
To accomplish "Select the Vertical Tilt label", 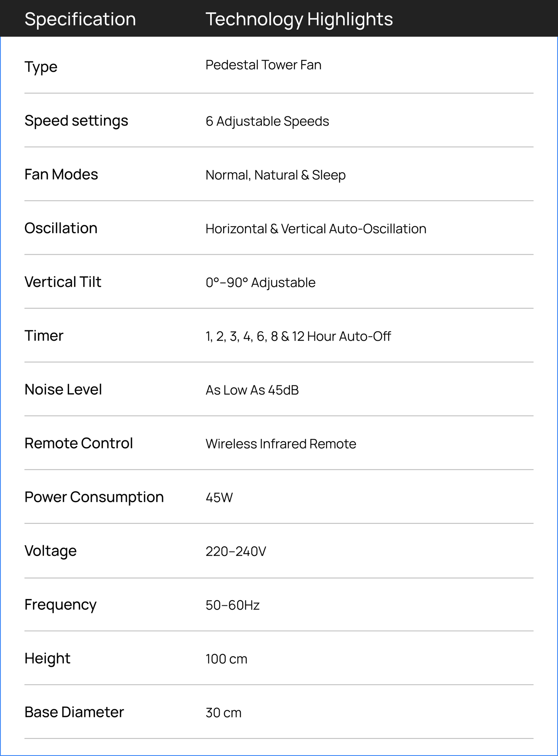I will (63, 282).
